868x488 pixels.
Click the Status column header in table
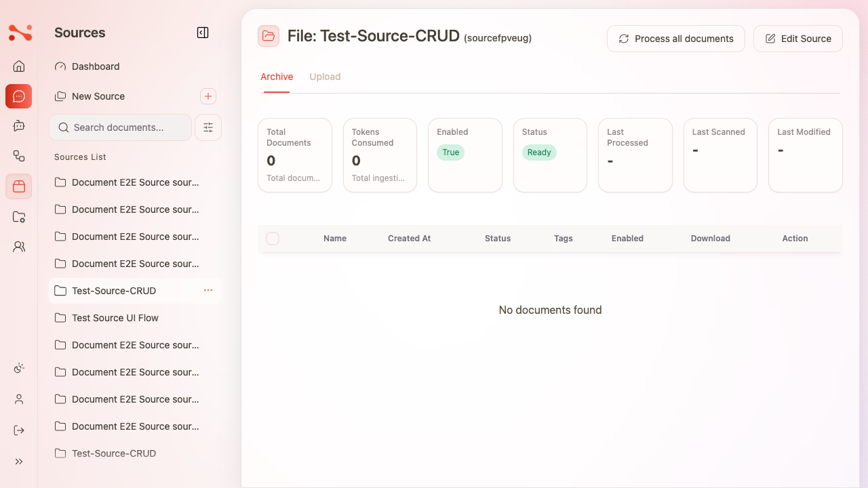pos(498,239)
